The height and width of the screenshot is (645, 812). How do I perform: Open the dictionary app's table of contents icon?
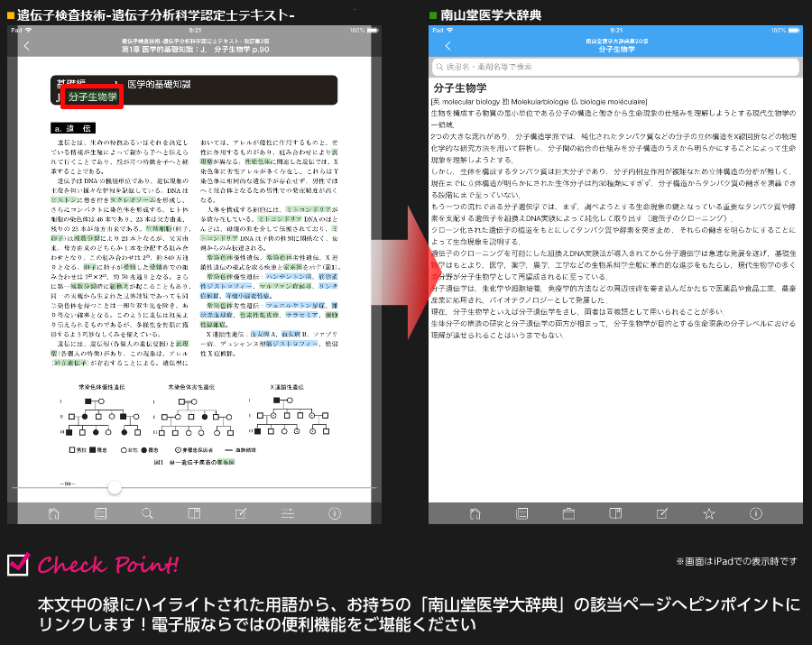[x=521, y=512]
